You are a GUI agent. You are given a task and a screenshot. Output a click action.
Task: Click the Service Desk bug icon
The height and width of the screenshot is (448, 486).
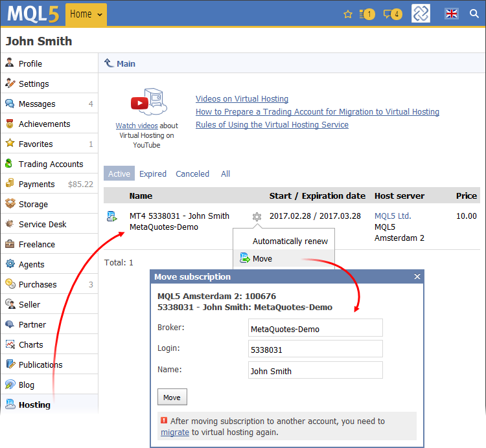[x=10, y=223]
